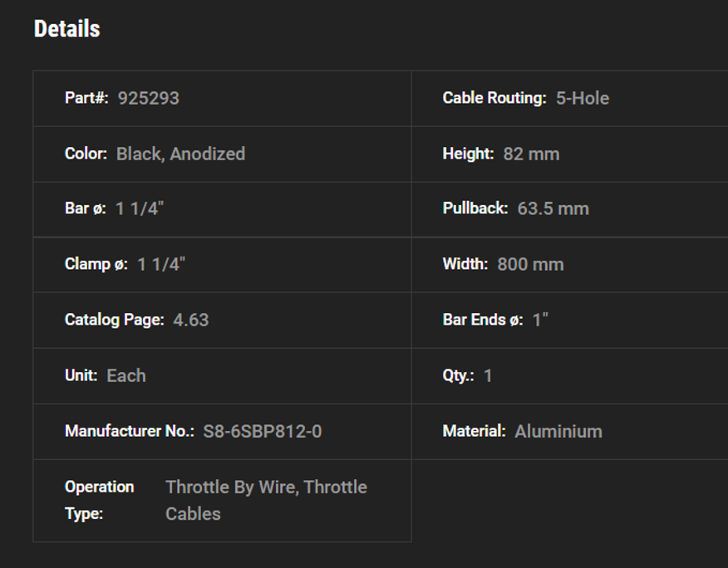728x568 pixels.
Task: Click the 5-Hole cable routing value
Action: (x=582, y=98)
